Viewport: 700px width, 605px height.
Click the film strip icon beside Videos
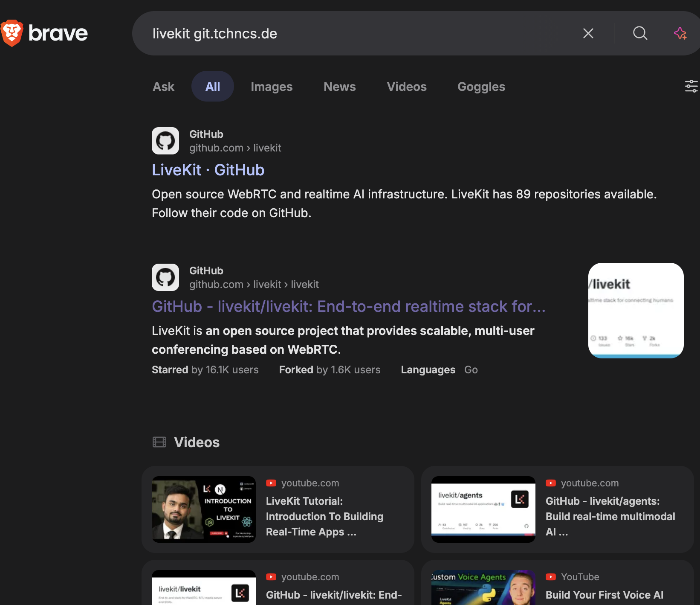pos(159,442)
